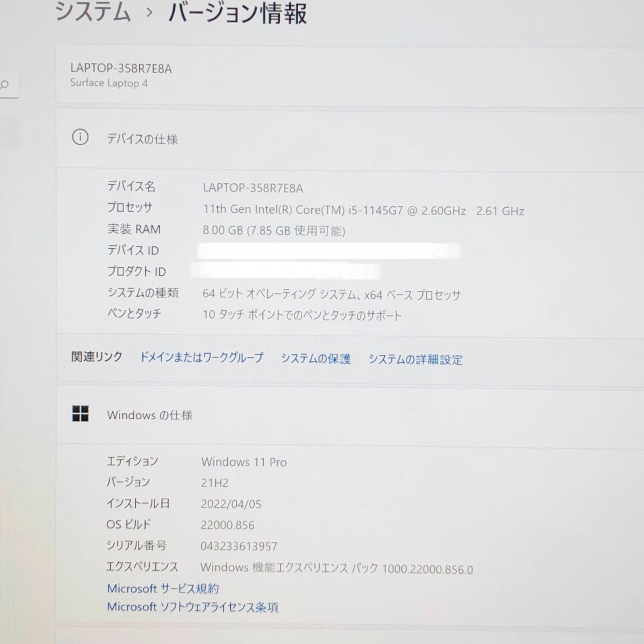Select デバイス名 value LAPTOP-358R7E8A
Screen dimensions: 644x644
click(x=253, y=188)
